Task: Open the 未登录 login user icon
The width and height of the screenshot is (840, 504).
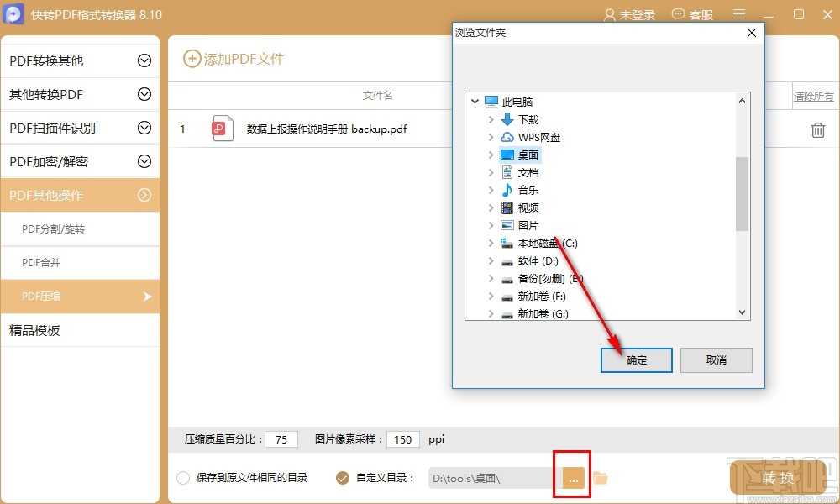Action: (609, 15)
